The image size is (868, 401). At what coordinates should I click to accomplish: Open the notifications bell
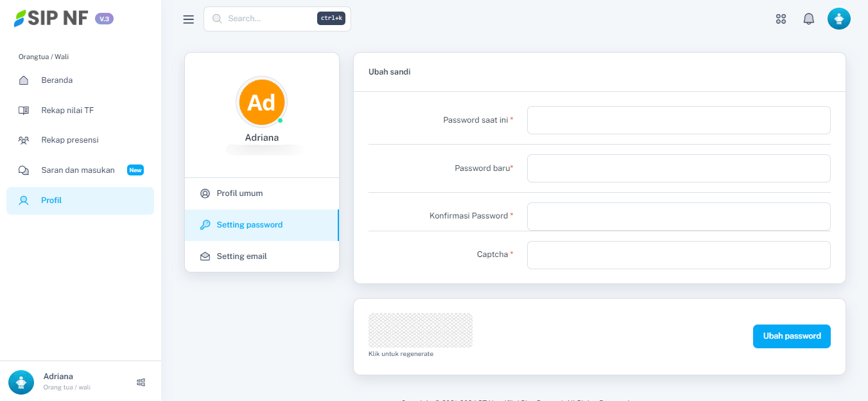pos(808,19)
